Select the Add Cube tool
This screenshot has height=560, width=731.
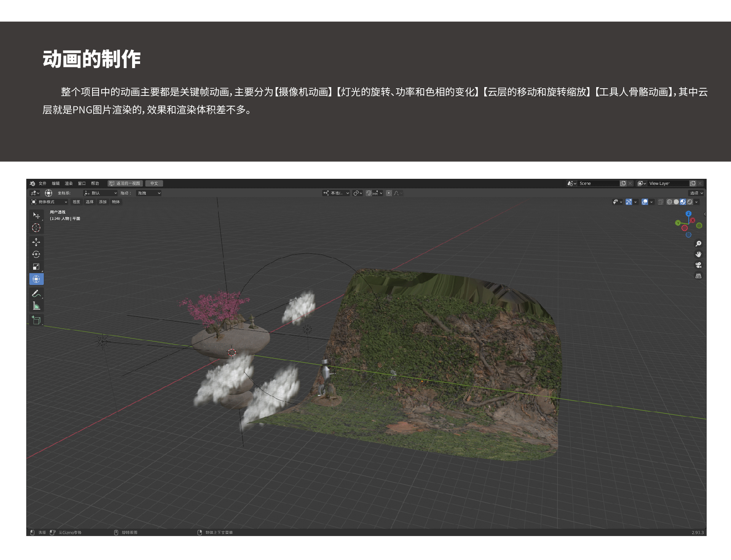point(36,320)
